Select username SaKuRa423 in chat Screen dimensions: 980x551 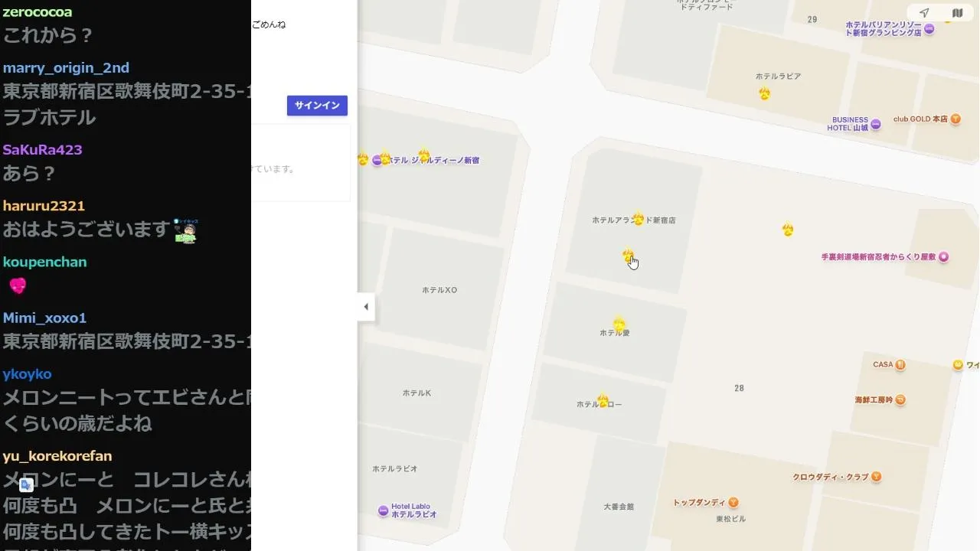point(42,149)
